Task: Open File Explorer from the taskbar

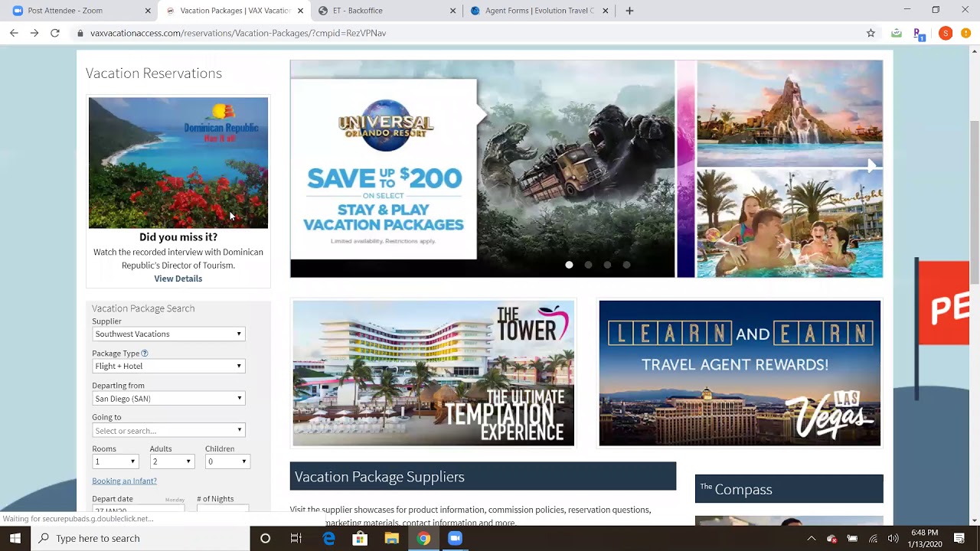Action: click(391, 538)
